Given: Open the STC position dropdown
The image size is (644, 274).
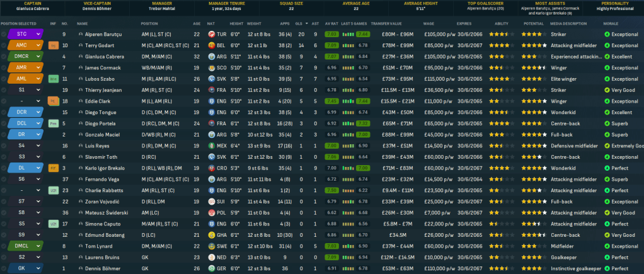Looking at the screenshot, I should pyautogui.click(x=39, y=35).
